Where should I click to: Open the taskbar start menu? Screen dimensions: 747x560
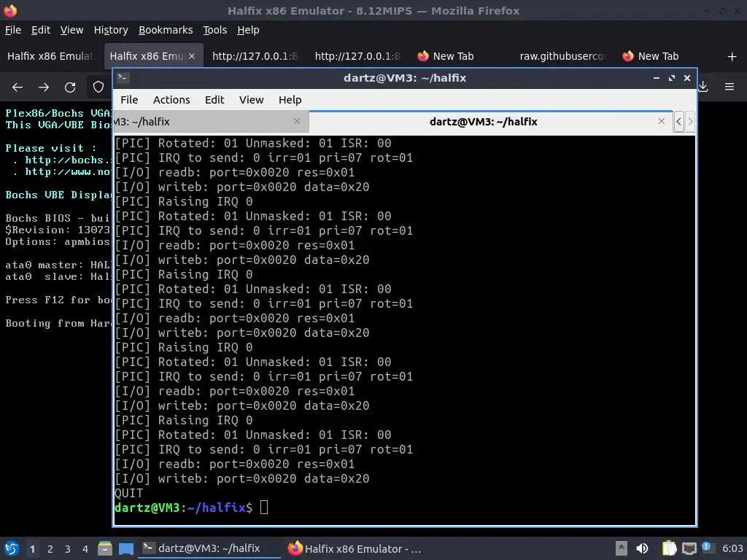pos(12,548)
